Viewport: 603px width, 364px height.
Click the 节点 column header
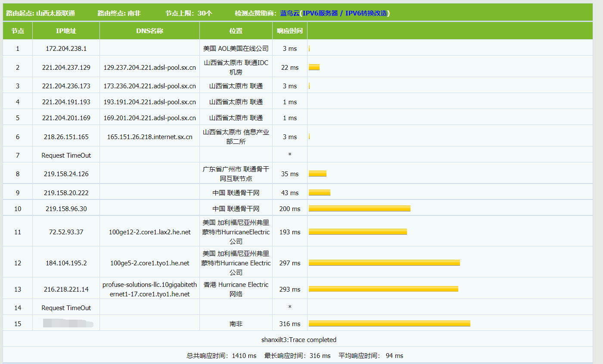point(18,31)
